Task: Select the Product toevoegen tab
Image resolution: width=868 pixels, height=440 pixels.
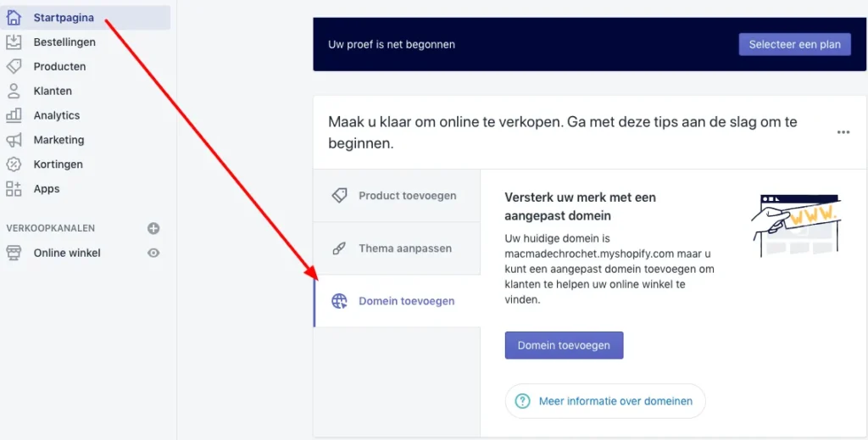Action: [x=397, y=196]
